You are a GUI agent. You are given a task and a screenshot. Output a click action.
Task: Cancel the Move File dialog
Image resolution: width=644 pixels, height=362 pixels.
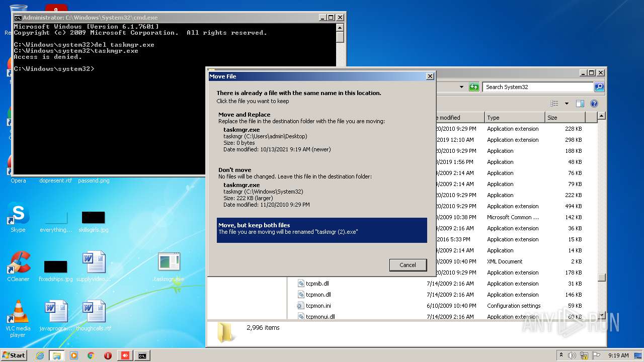[408, 265]
